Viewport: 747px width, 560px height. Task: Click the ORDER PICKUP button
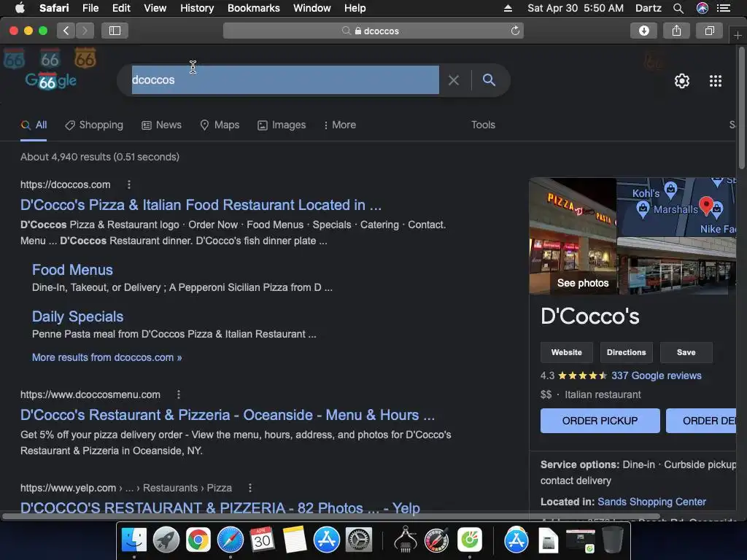[x=600, y=421]
